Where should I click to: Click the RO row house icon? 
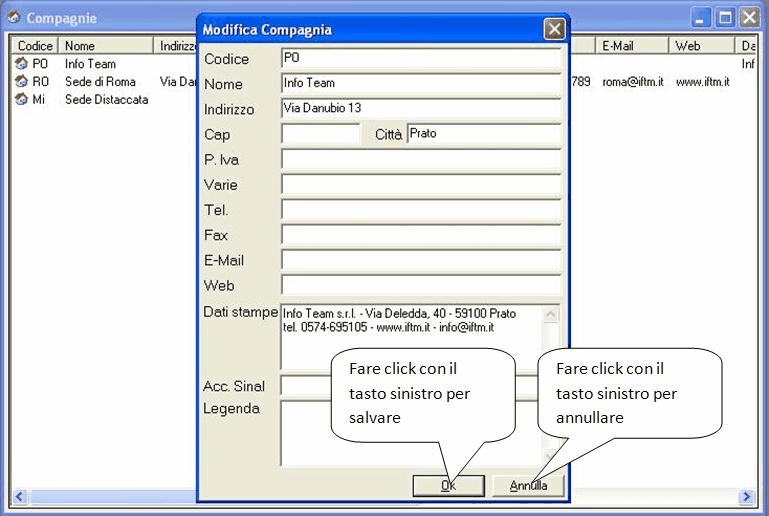[21, 81]
